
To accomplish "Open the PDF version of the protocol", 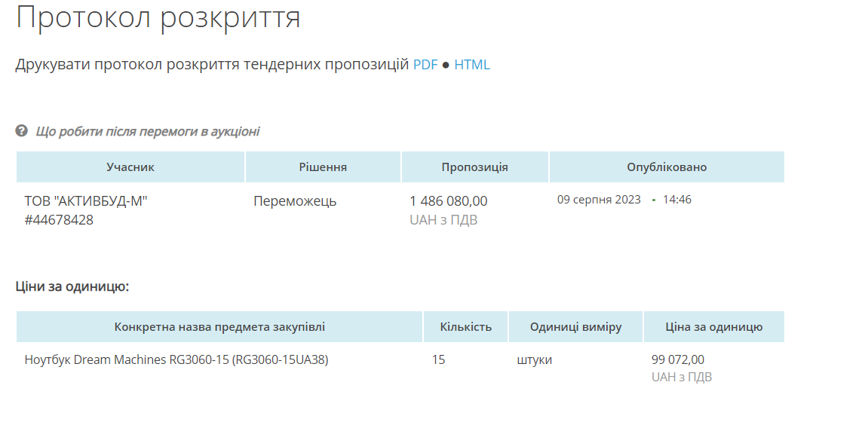I will point(425,65).
